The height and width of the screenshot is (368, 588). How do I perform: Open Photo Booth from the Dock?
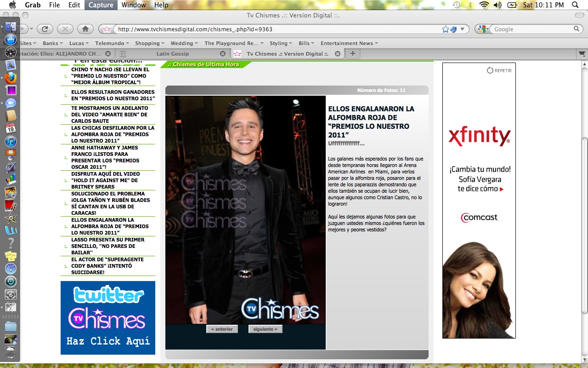11,205
